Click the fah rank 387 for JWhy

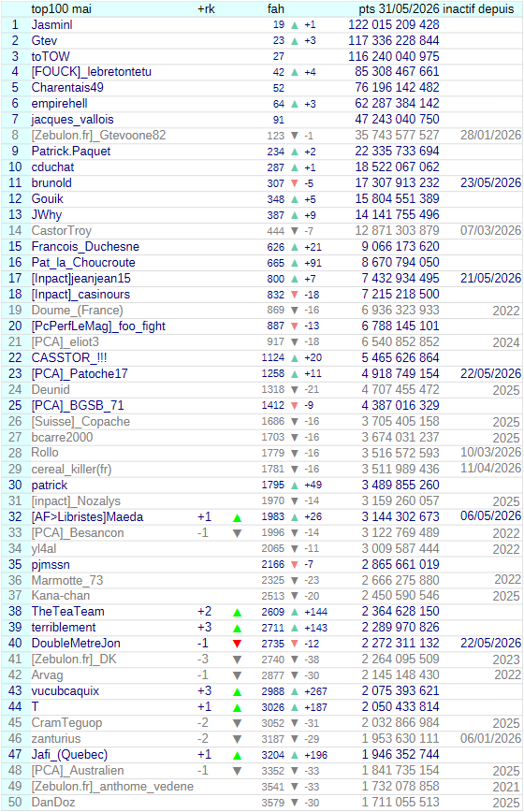[275, 215]
